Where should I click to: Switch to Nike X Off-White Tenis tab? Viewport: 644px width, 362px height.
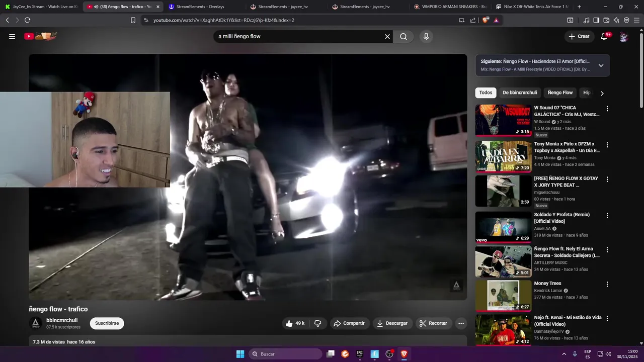tap(531, 7)
